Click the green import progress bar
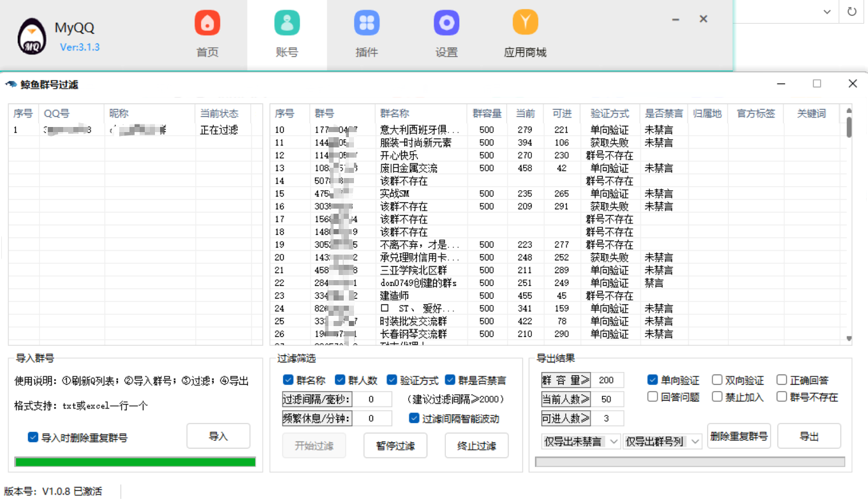868x499 pixels. [135, 462]
